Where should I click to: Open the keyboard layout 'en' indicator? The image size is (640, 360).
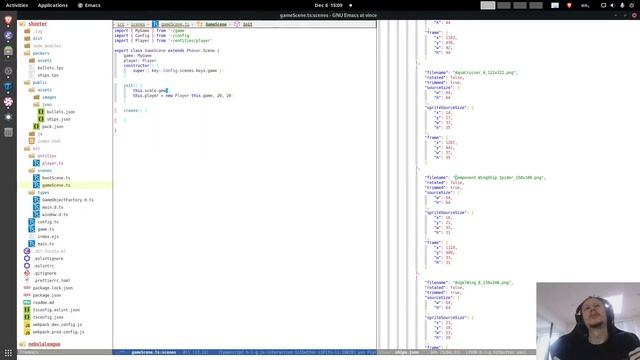pos(585,5)
